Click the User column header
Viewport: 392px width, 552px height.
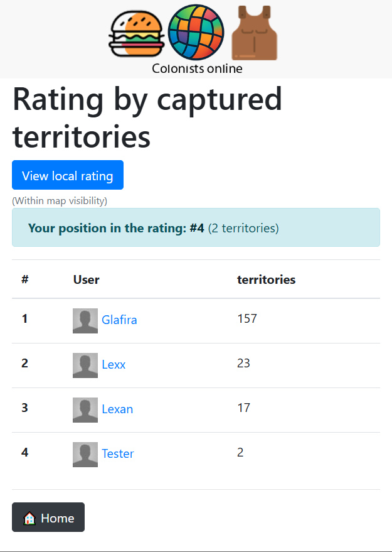click(87, 280)
